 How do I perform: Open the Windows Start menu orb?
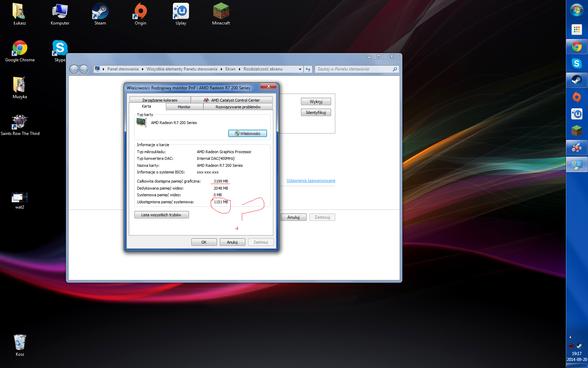[x=577, y=10]
